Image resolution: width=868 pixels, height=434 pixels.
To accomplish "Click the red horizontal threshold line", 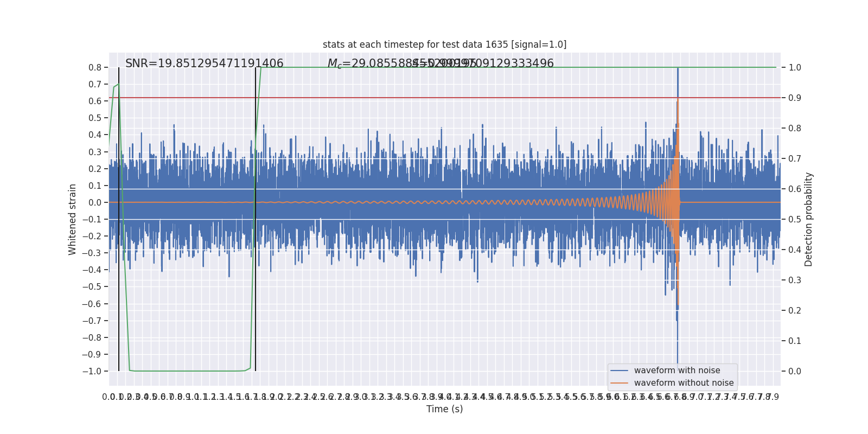I will tap(434, 98).
